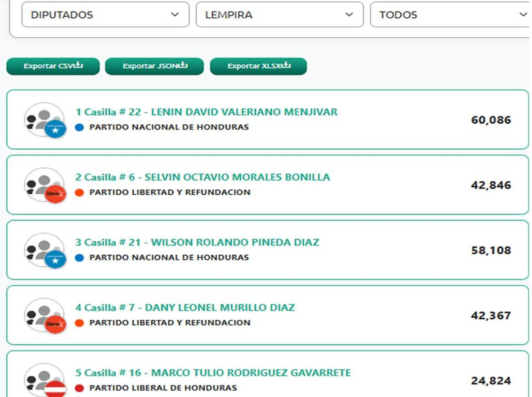Click the download icon on Exportar JSON button
The image size is (532, 397).
pyautogui.click(x=184, y=66)
